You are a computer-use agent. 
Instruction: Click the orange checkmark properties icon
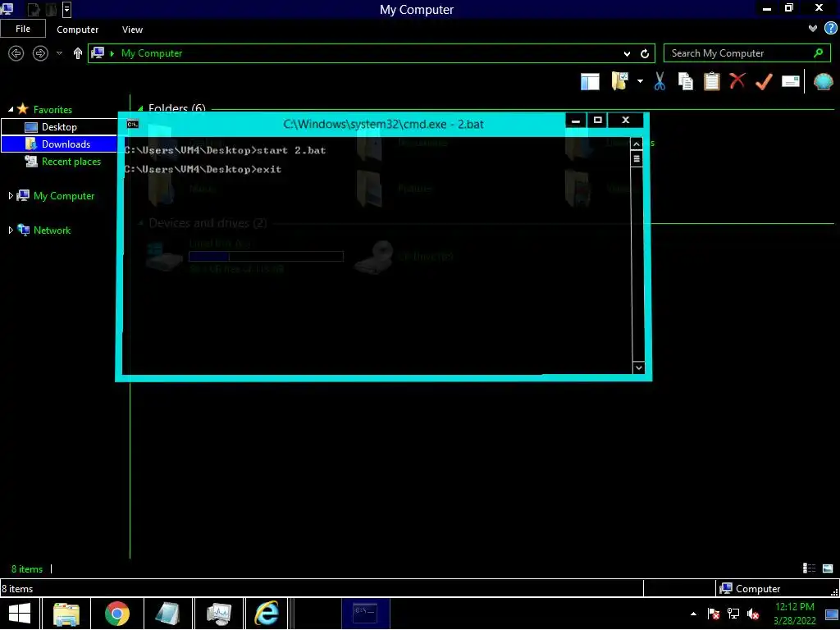[x=764, y=81]
